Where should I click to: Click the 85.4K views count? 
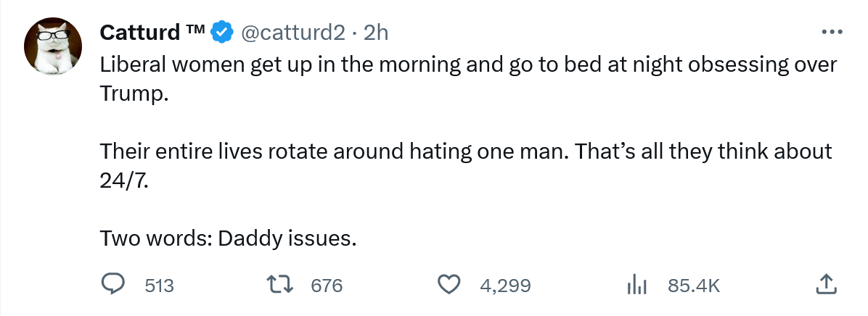tap(694, 286)
